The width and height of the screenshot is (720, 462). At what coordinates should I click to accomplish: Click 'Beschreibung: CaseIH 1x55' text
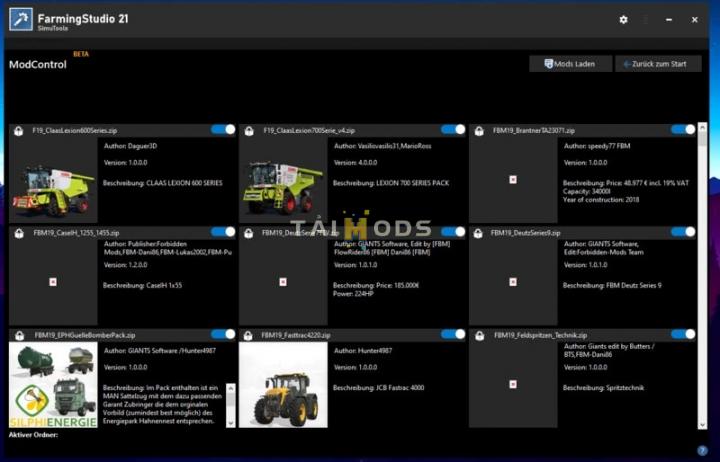click(142, 286)
